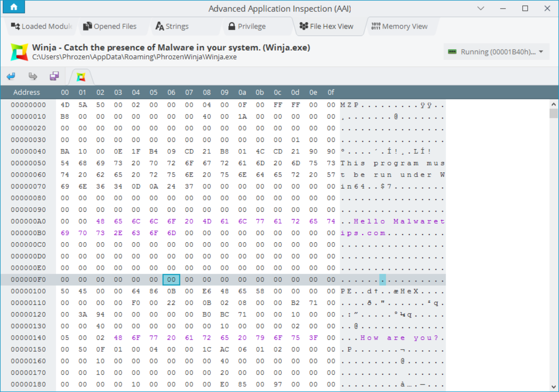Select address row 00000140

[28, 338]
